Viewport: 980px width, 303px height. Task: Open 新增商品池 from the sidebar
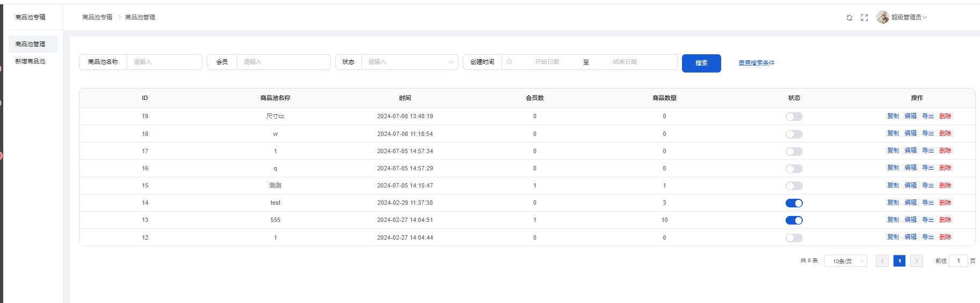click(x=31, y=61)
